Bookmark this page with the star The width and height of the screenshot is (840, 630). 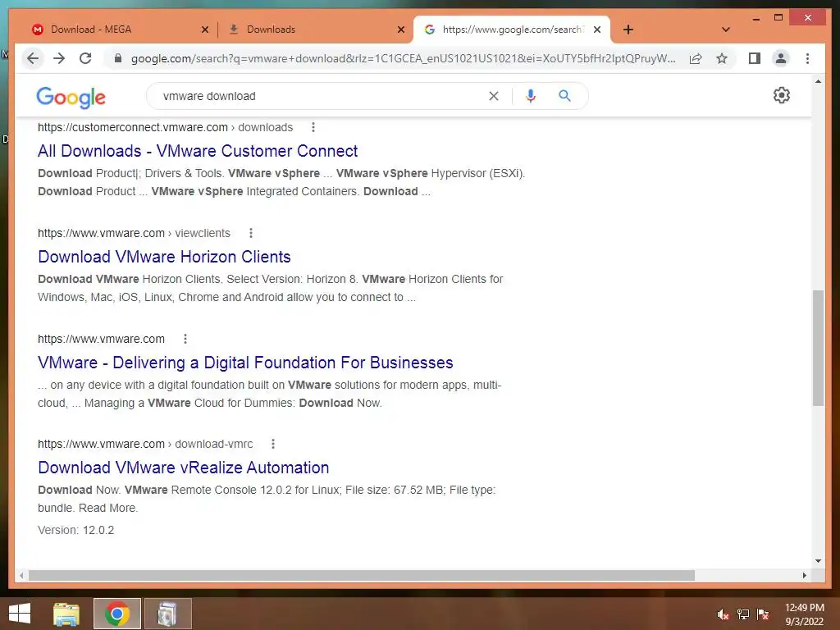pos(722,58)
